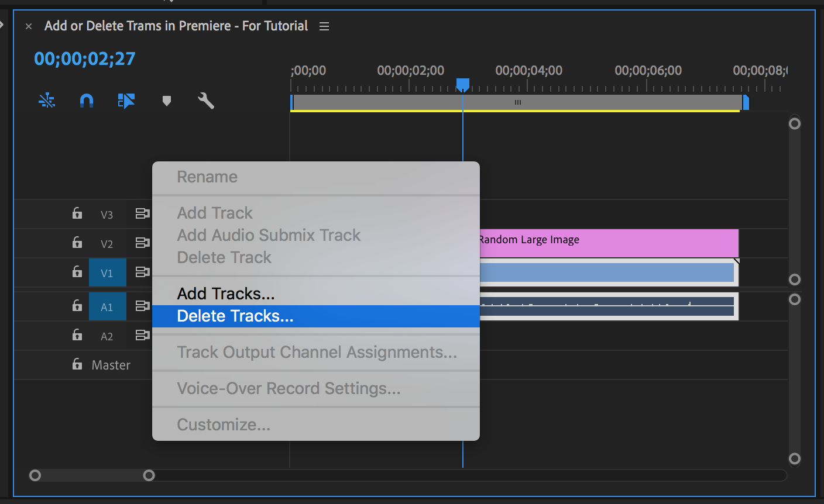Select the audio clip on A1
The image size is (824, 504).
(609, 306)
